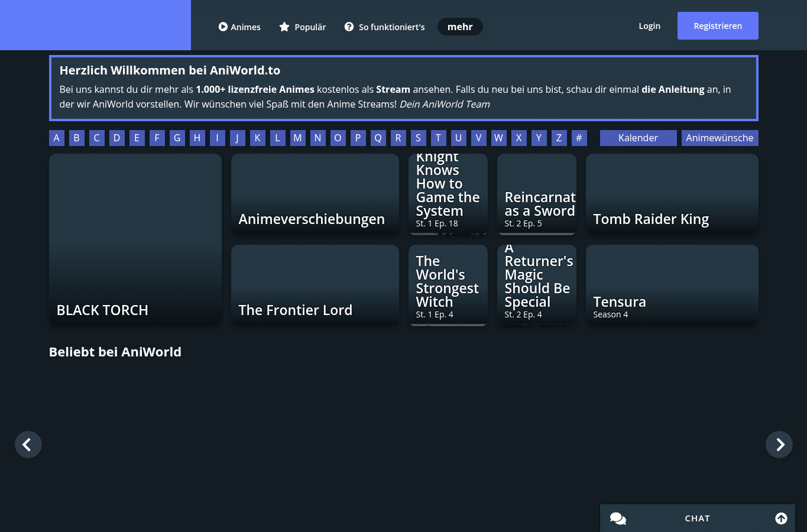Open Knight Knows How to Game card

[448, 194]
